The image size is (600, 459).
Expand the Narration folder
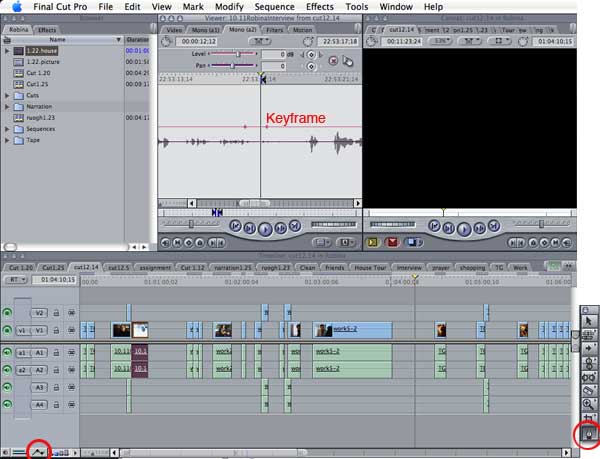pyautogui.click(x=7, y=106)
